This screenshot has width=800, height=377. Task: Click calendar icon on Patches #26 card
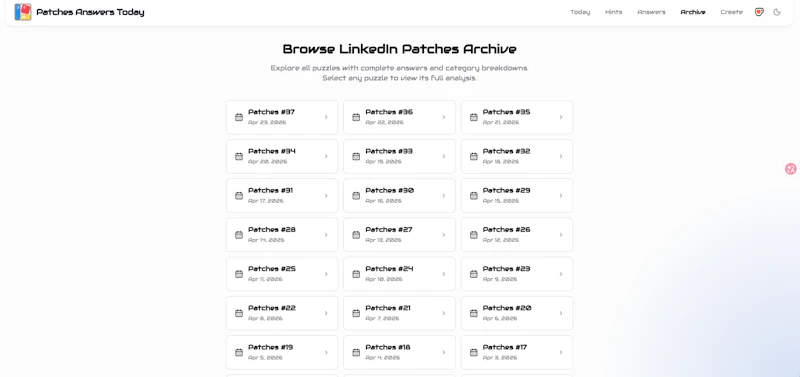[x=473, y=235]
